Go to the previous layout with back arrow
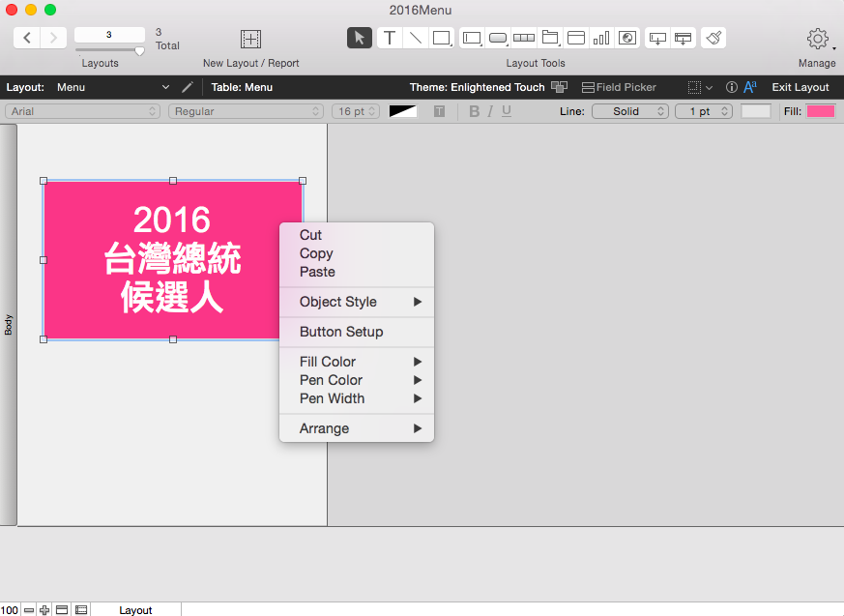 coord(27,38)
